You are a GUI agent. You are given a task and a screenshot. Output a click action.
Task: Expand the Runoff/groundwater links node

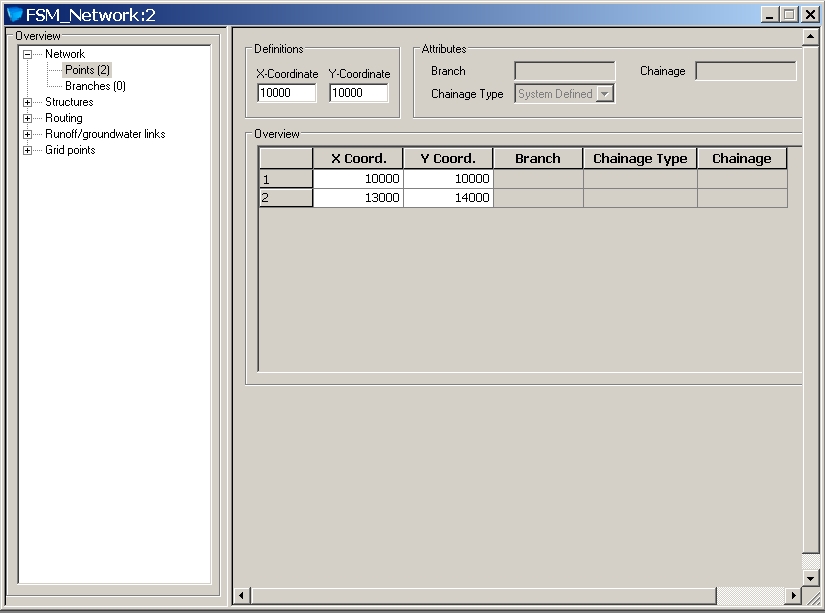click(27, 134)
